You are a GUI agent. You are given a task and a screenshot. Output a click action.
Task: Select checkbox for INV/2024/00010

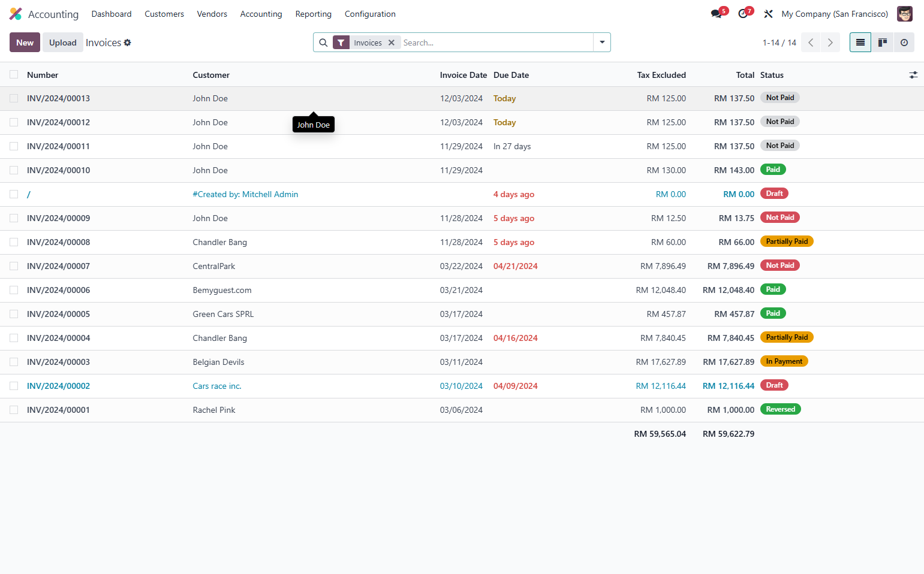click(x=14, y=170)
